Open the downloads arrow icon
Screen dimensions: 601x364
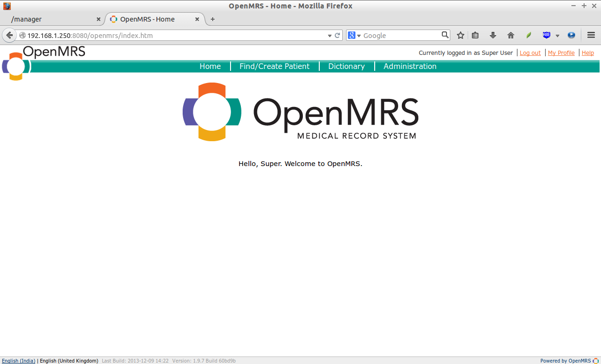pos(493,35)
